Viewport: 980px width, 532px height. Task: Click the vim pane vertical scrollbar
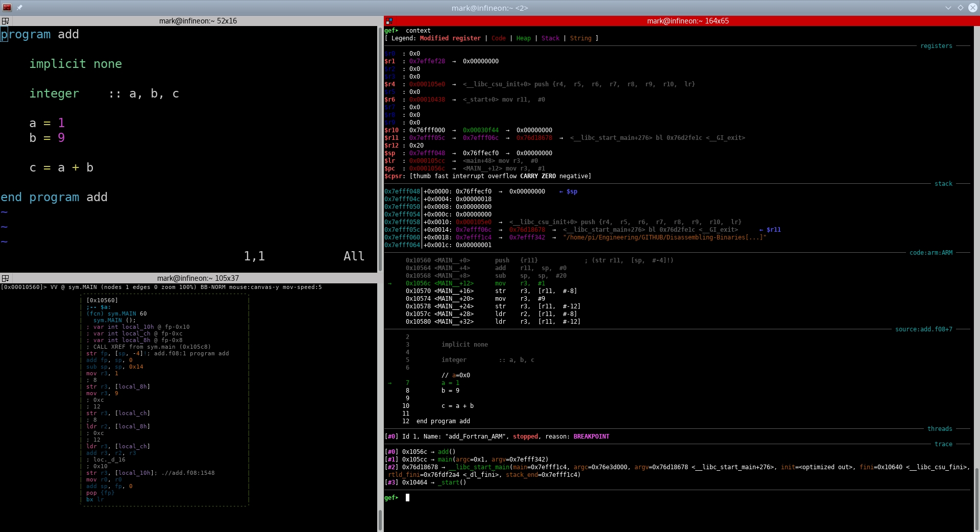pos(380,148)
